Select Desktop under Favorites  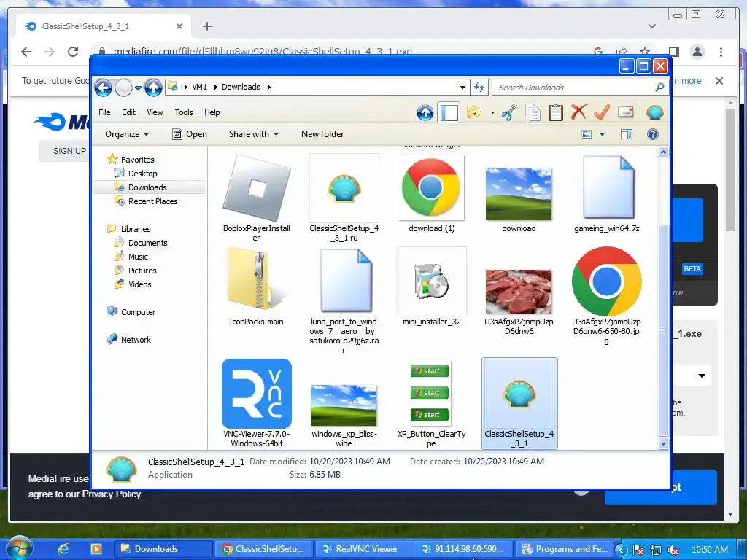click(142, 174)
